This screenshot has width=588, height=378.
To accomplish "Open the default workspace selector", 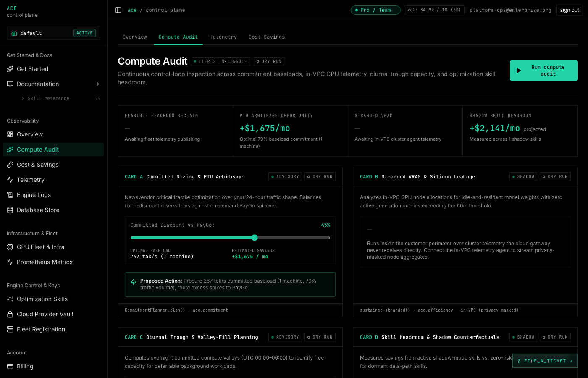I will tap(53, 33).
